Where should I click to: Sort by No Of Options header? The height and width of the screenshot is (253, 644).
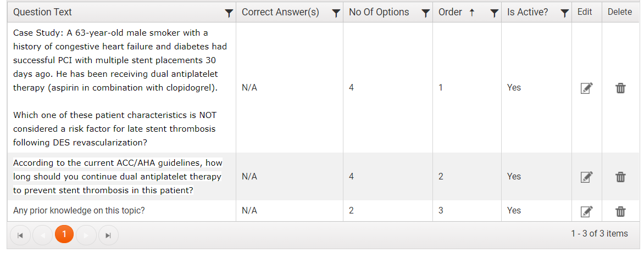379,12
